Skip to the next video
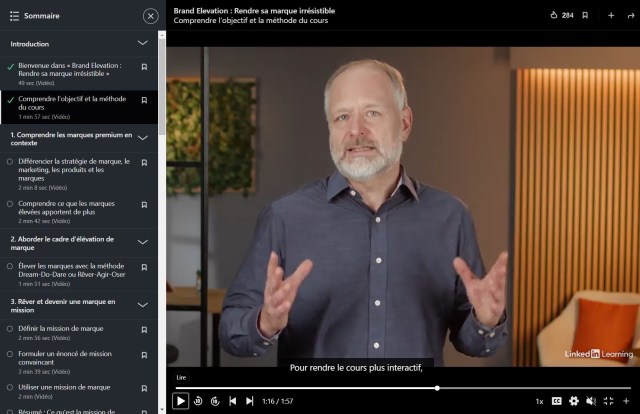This screenshot has width=640, height=414. pos(250,401)
